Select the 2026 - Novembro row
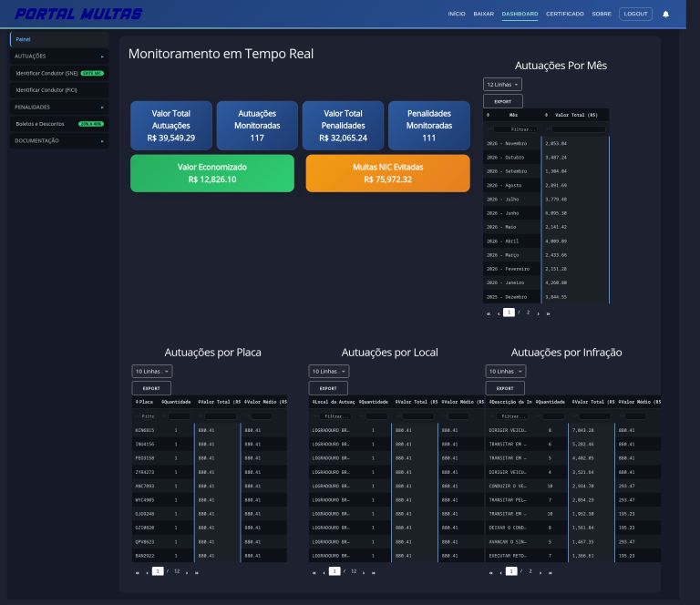Screen dimensions: 700x605 click(x=546, y=143)
